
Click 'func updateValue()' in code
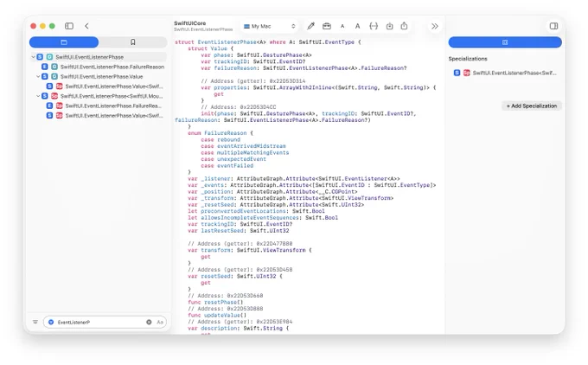217,315
